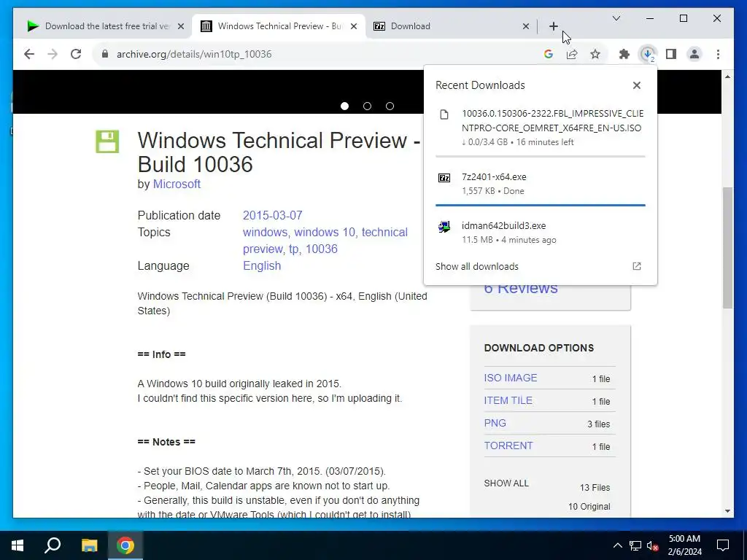Open the 'windows 10' topic link

click(325, 232)
